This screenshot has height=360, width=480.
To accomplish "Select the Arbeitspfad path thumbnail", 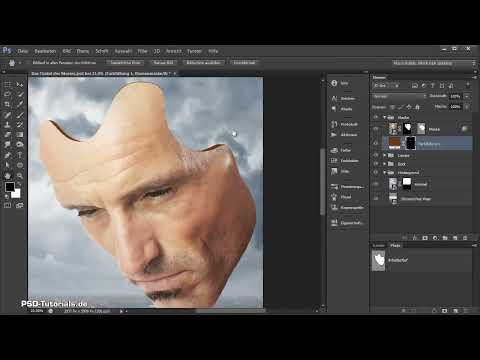I will (x=379, y=260).
